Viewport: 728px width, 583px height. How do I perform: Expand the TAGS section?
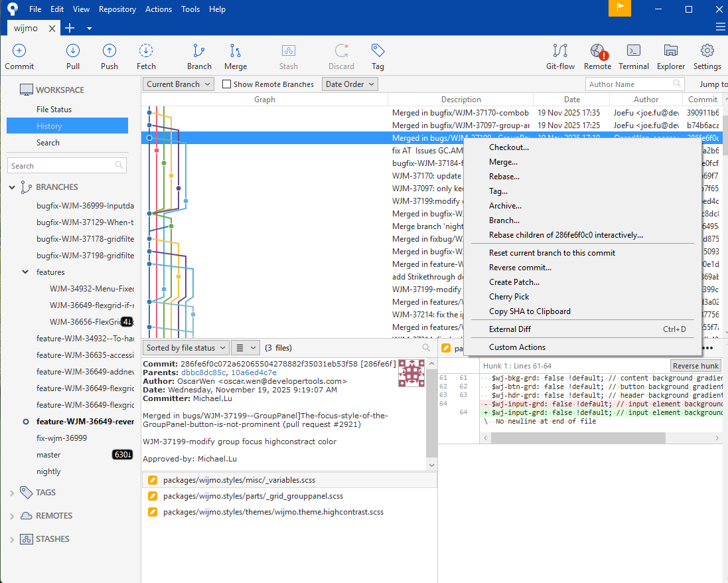pyautogui.click(x=12, y=493)
